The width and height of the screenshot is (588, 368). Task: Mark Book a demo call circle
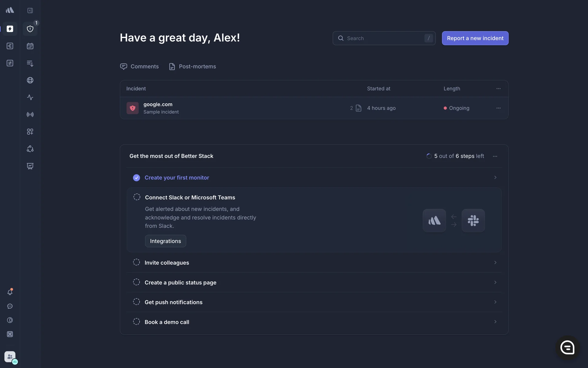click(x=137, y=322)
